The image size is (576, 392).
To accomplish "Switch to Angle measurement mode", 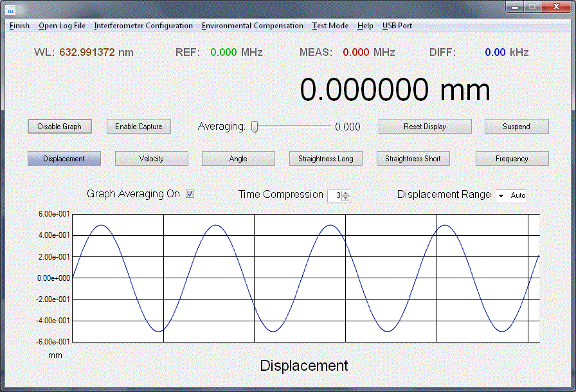I will click(x=238, y=159).
